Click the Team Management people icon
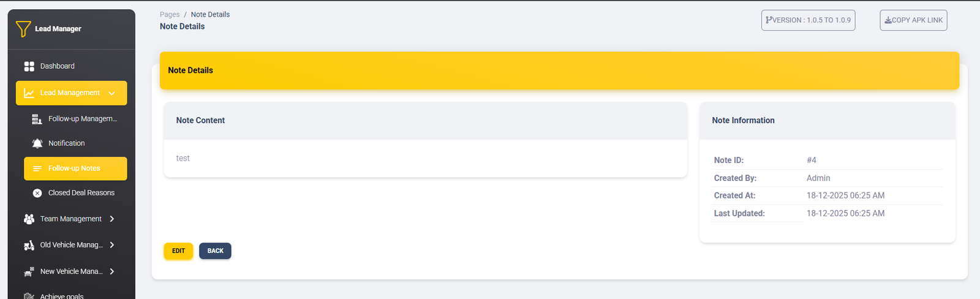 (29, 219)
